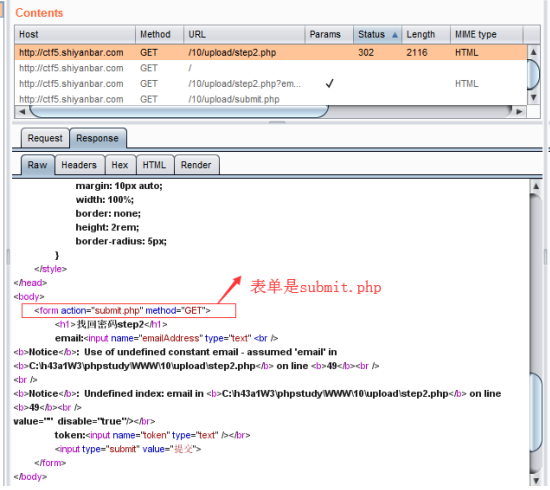
Task: Click contents table vertical scrollbar thumb
Action: point(534,74)
